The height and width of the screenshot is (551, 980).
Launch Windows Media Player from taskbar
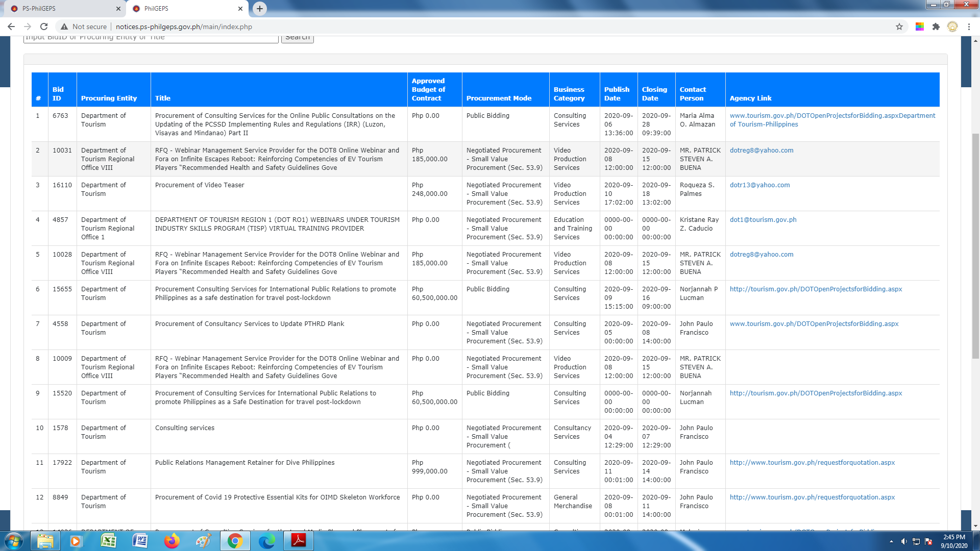(76, 541)
